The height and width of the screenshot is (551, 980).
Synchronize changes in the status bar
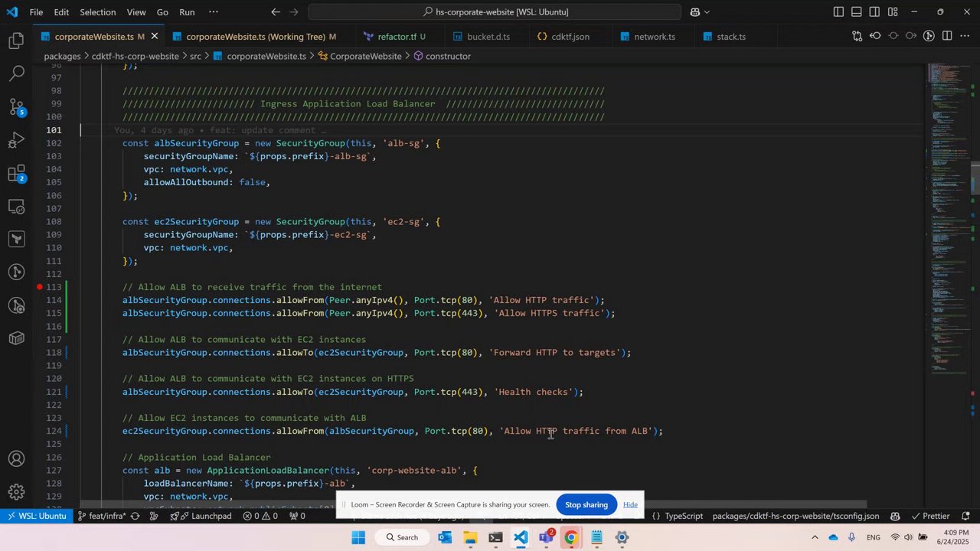135,516
